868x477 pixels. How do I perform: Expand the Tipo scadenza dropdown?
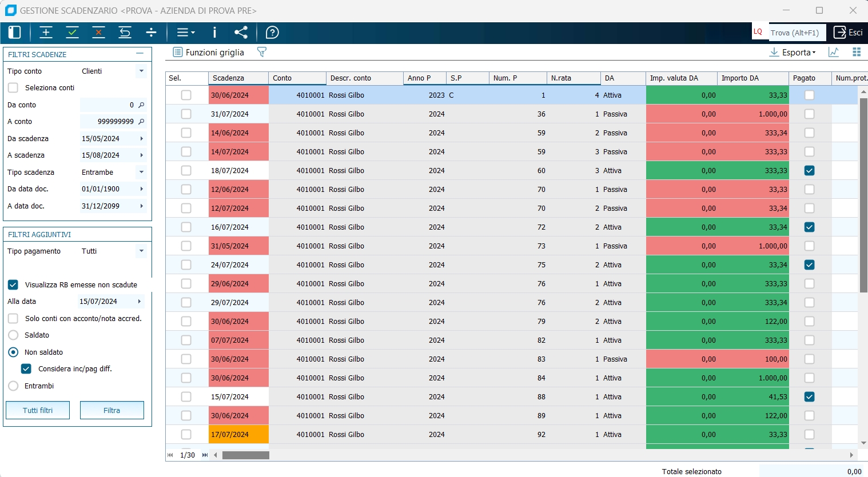[x=141, y=173]
